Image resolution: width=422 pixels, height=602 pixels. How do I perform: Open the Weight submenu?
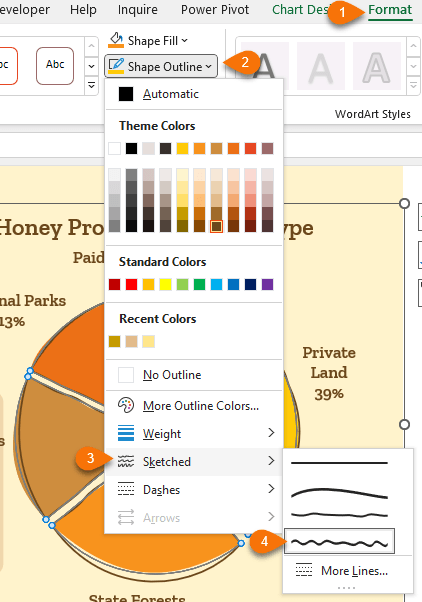coord(194,433)
